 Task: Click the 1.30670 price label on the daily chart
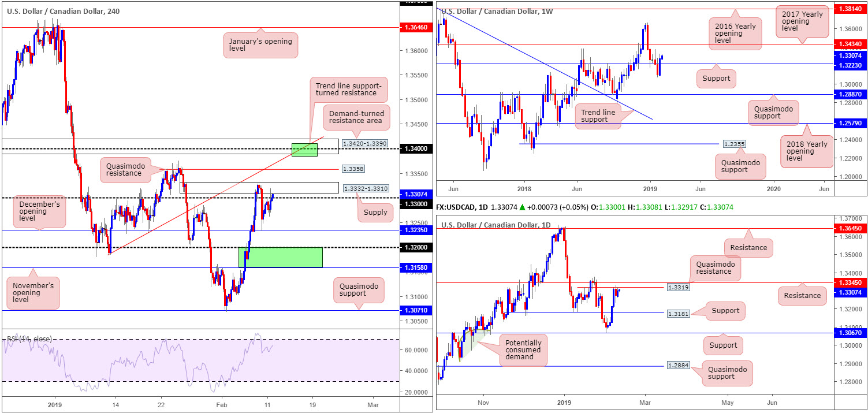tap(850, 333)
